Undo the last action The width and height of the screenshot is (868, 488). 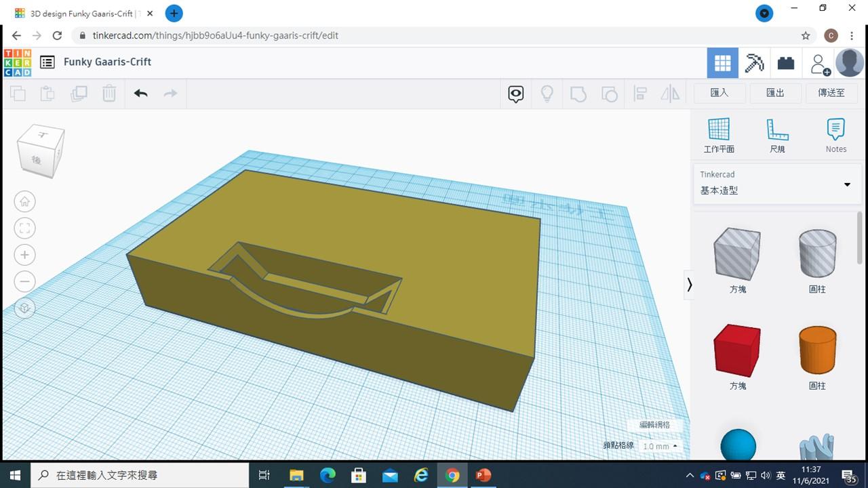click(141, 94)
